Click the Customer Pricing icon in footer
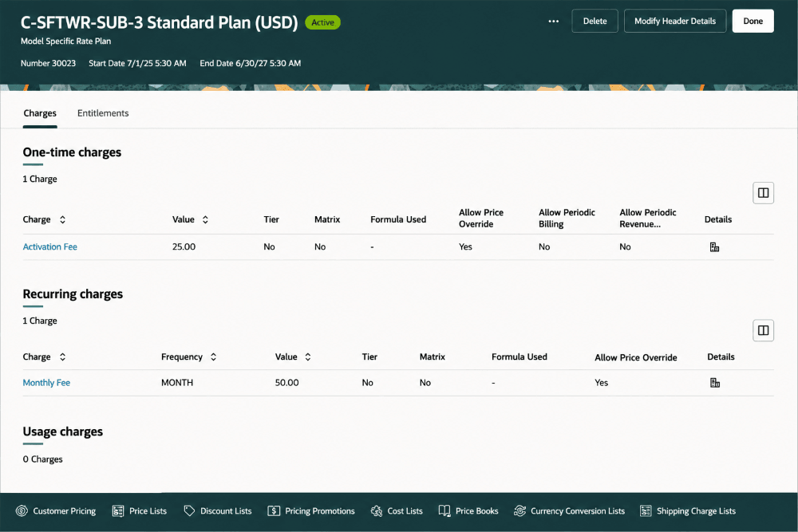The height and width of the screenshot is (532, 798). (22, 510)
